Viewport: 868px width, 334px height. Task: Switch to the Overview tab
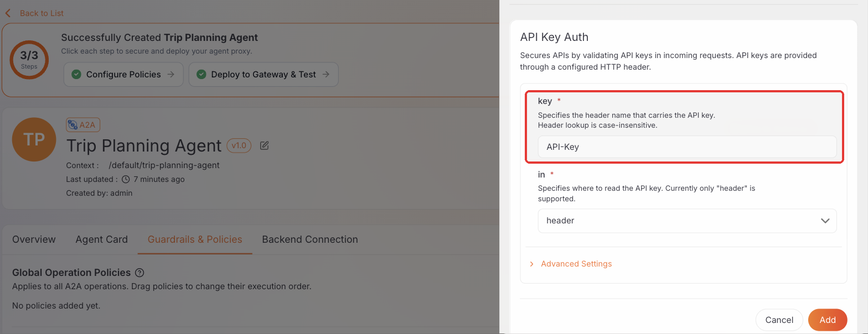coord(34,239)
